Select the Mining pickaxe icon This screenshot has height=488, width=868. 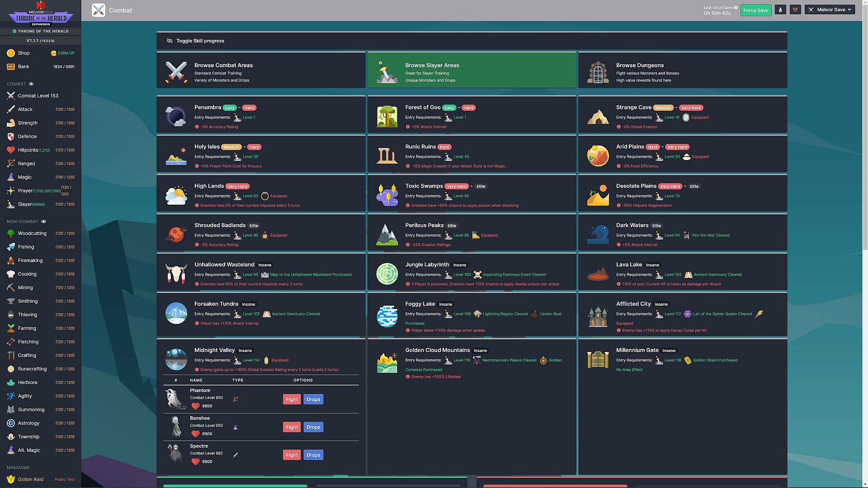tap(11, 288)
